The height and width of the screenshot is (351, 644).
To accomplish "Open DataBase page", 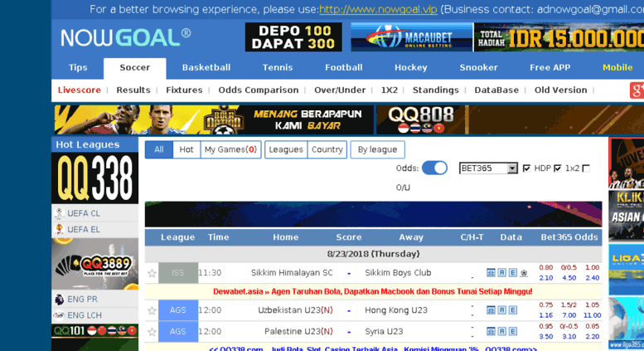I will (496, 90).
